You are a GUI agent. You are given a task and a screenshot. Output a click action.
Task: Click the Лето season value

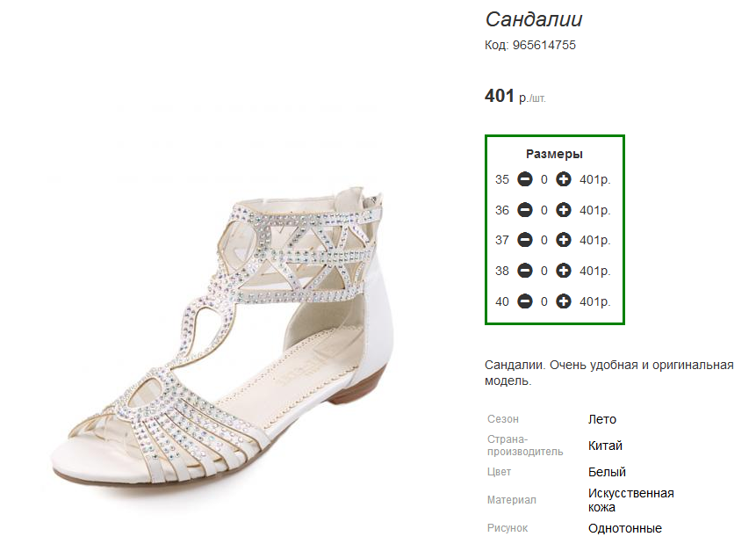click(x=602, y=419)
